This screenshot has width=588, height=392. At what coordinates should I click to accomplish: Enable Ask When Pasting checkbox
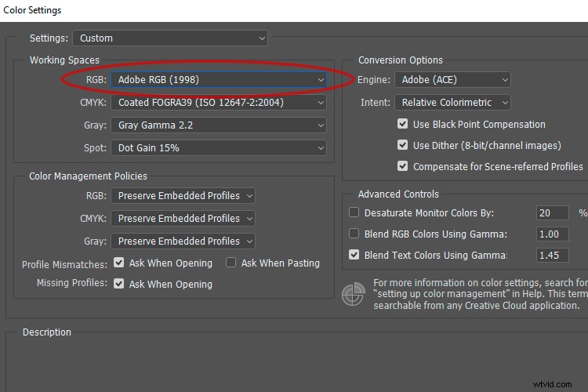click(x=230, y=263)
